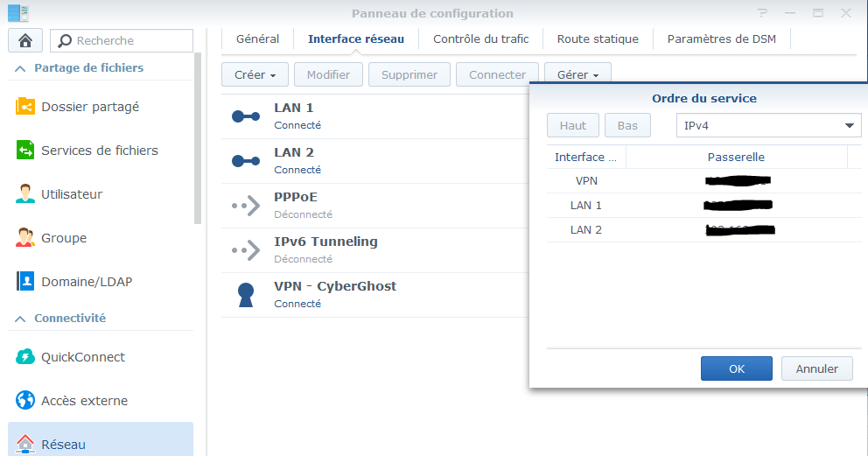The height and width of the screenshot is (456, 868).
Task: Open Services de fichiers settings
Action: pyautogui.click(x=99, y=151)
